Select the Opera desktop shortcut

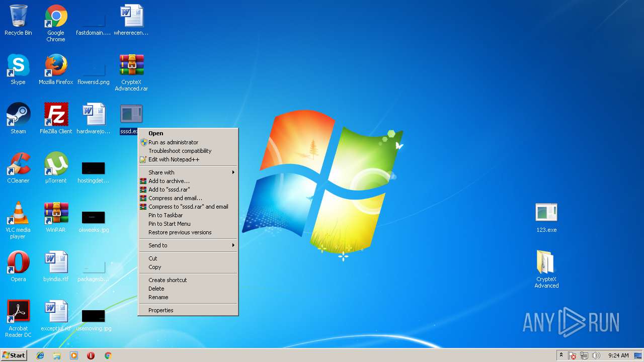coord(18,262)
